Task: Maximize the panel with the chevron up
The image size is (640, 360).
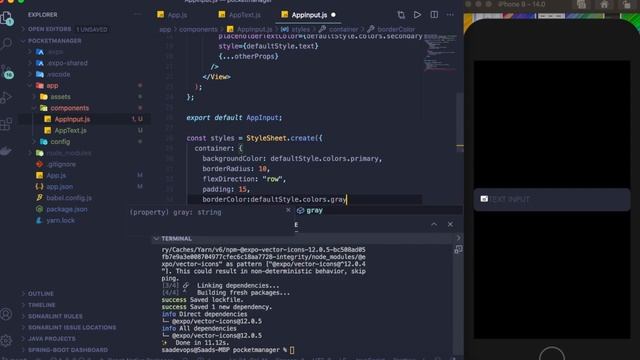Action: (x=434, y=224)
